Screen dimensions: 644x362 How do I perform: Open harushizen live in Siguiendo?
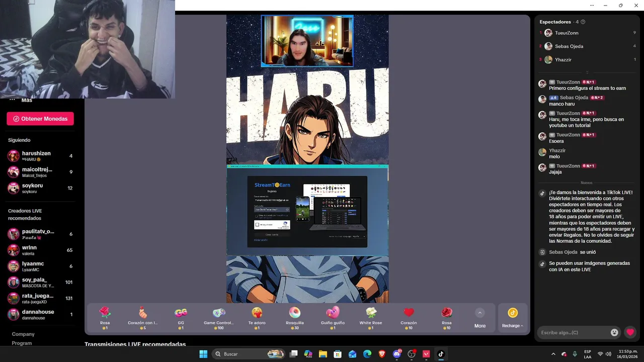[x=40, y=156]
